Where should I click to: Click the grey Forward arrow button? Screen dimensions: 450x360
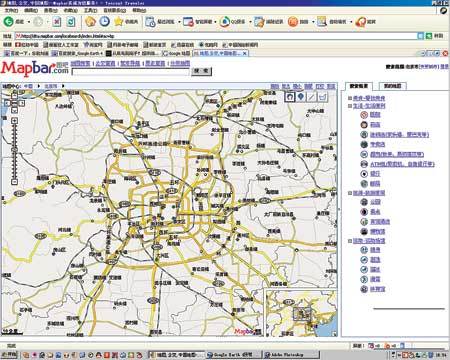38,22
